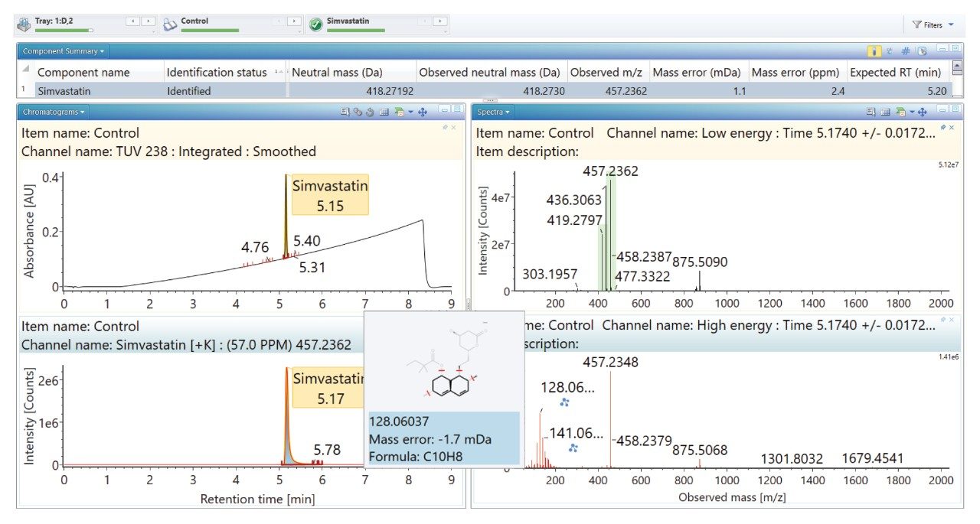Click the reset/undo zoom icon in Chromatograms
The width and height of the screenshot is (980, 524).
(x=370, y=112)
